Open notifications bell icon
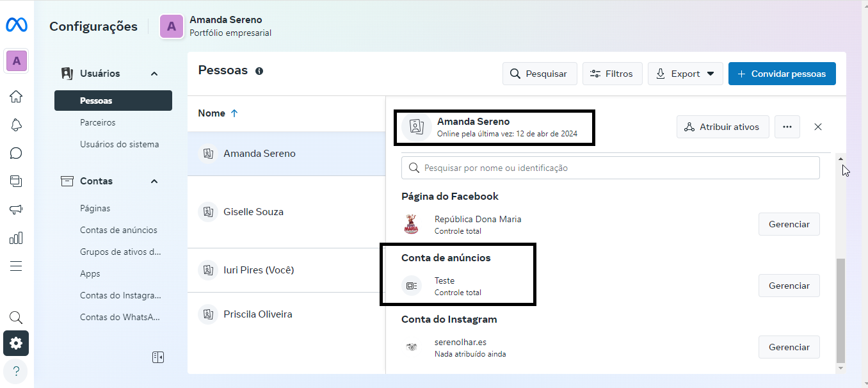This screenshot has height=388, width=868. 16,125
